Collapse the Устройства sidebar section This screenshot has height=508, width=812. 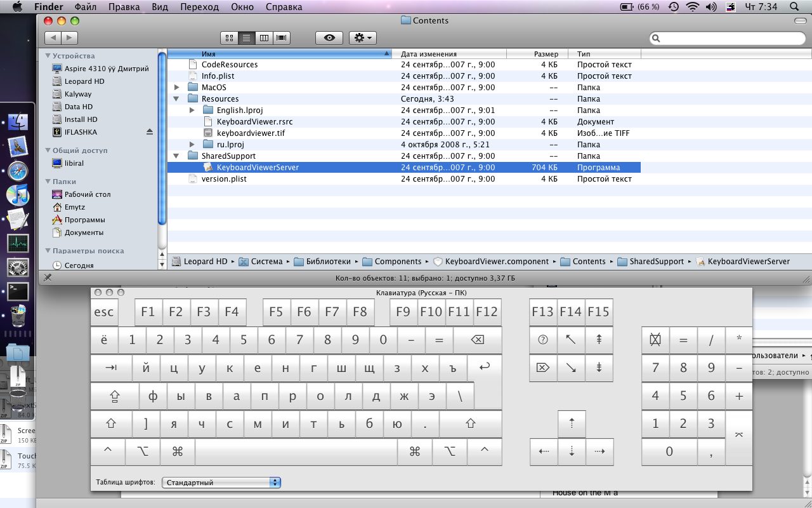tap(48, 56)
